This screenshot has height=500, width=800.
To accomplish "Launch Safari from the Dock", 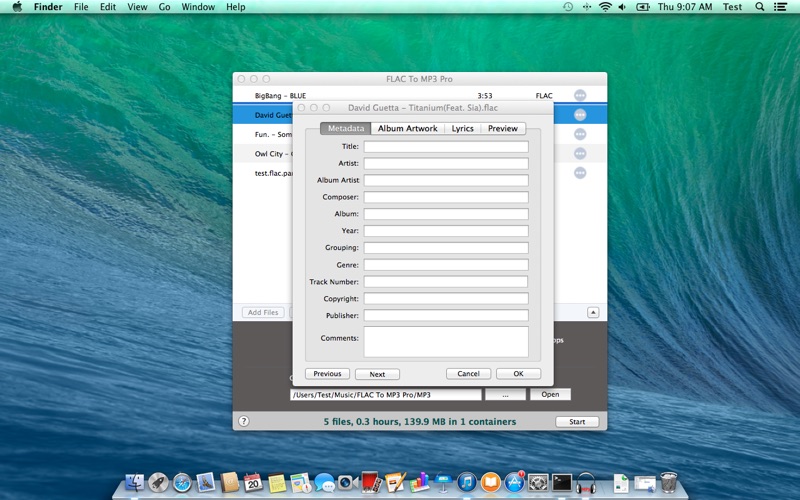I will pyautogui.click(x=182, y=482).
